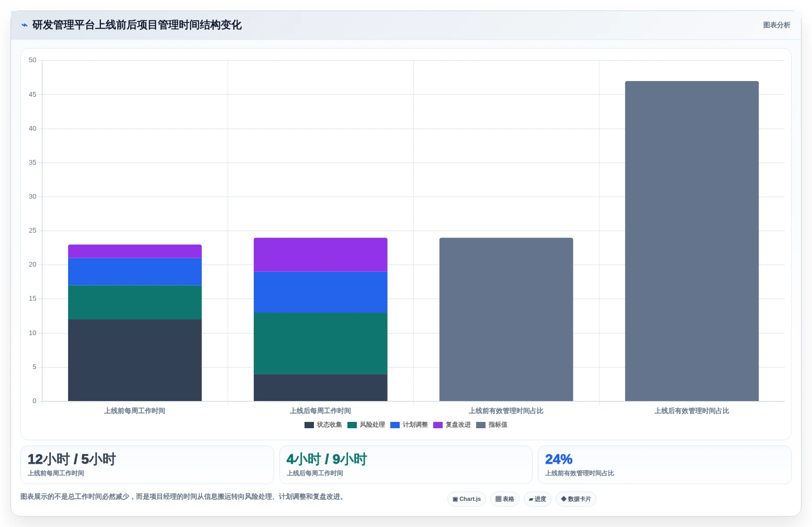Click the footnote text starting 图表展示的不是
Viewport: 812px width, 527px height.
(x=183, y=497)
